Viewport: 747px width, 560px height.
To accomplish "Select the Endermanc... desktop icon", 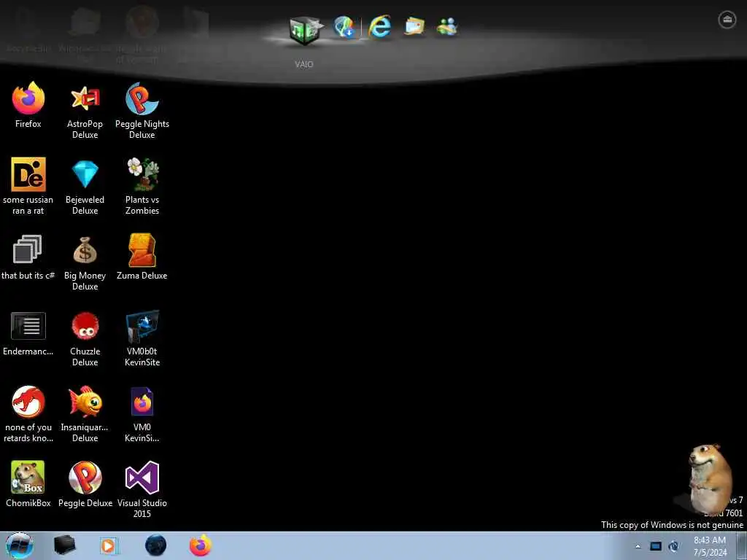I will (28, 332).
